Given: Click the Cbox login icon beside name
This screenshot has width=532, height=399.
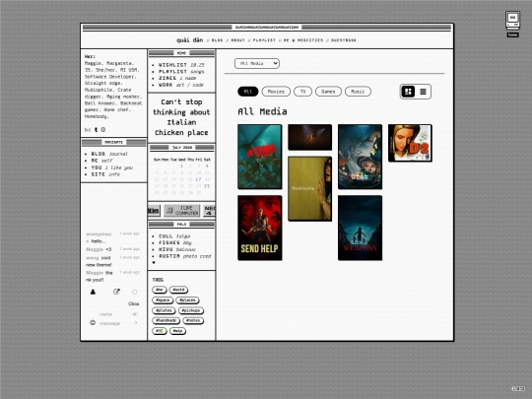Looking at the screenshot, I should 135,314.
